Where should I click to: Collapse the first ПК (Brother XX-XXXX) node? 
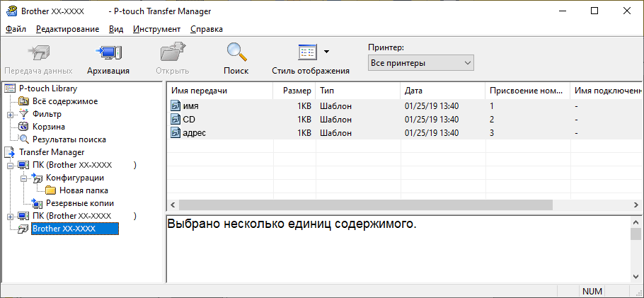tap(10, 165)
